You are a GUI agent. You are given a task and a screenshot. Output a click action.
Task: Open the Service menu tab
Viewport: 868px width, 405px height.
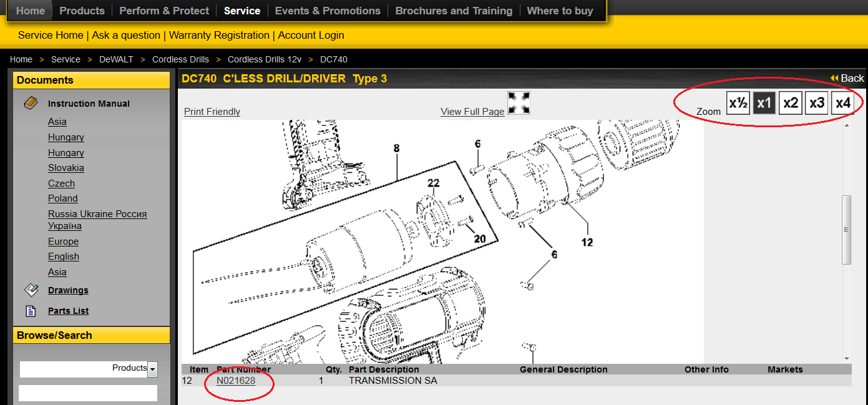(242, 11)
